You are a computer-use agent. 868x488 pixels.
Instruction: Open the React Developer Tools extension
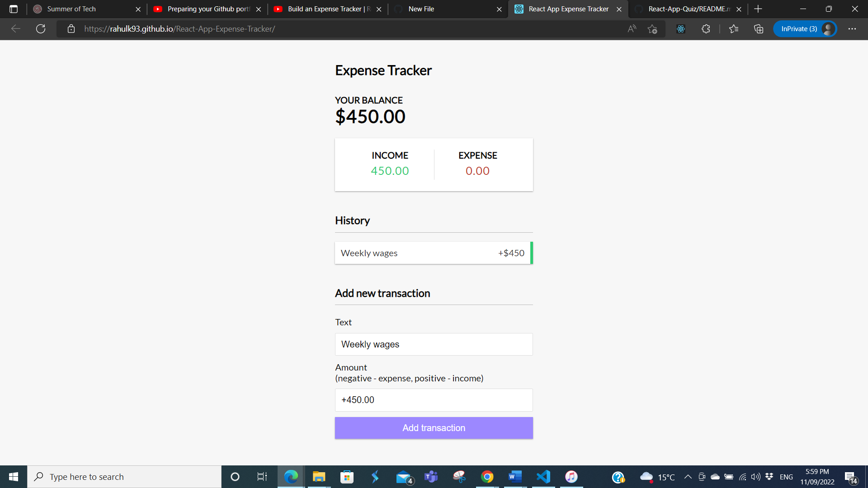(680, 28)
